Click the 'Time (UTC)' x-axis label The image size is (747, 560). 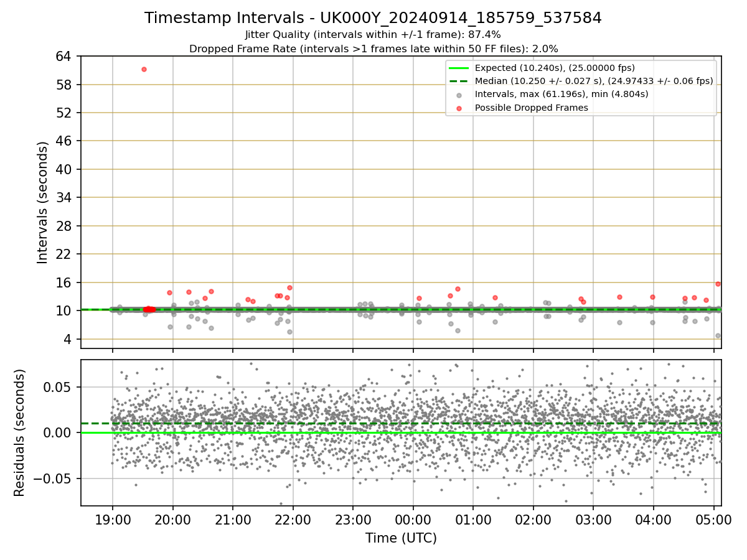point(401,538)
